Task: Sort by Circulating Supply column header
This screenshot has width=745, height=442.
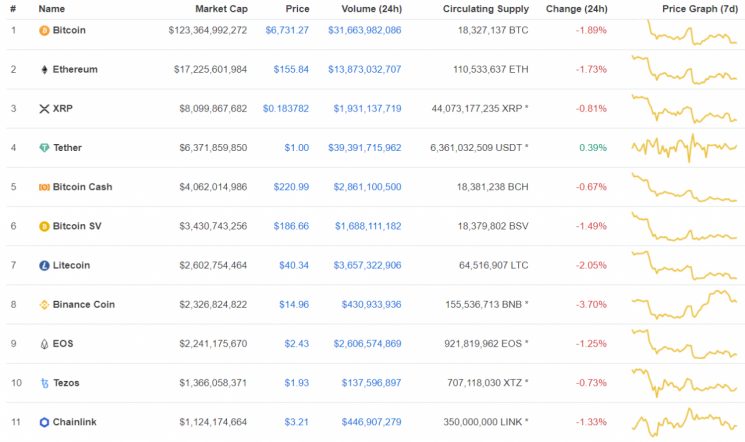Action: pos(486,9)
